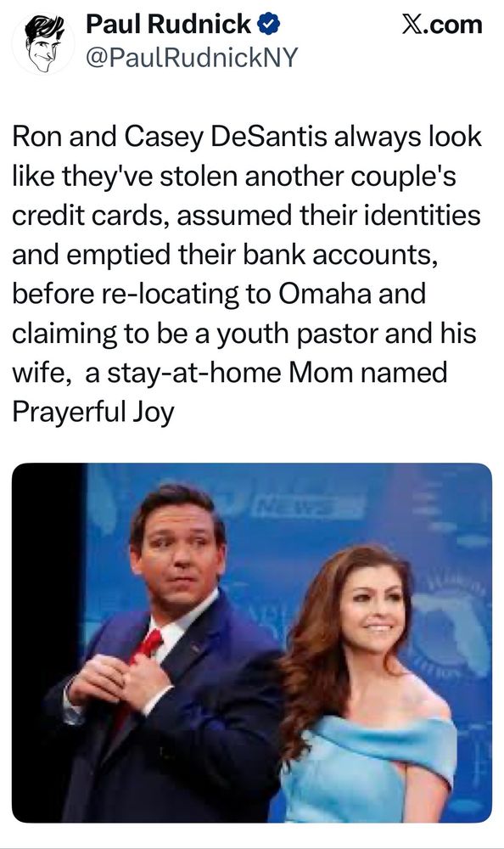This screenshot has width=504, height=849.
Task: Open the attached photo in the tweet
Action: click(x=252, y=643)
